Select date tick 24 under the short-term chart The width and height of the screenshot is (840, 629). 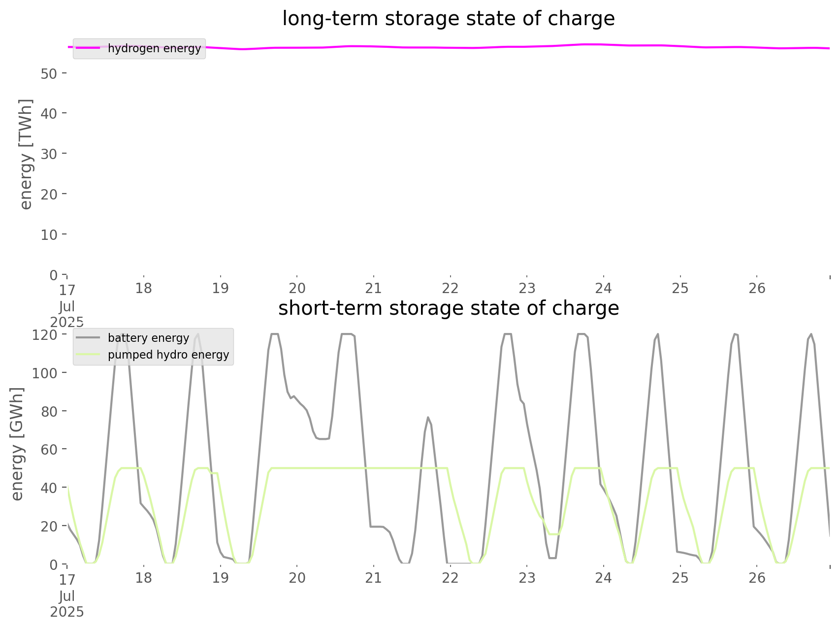(x=603, y=578)
